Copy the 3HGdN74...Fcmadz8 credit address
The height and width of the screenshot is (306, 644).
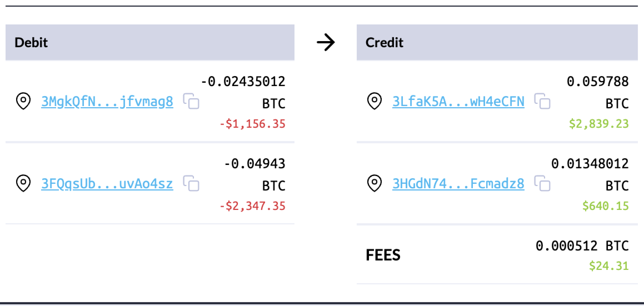[x=542, y=184]
